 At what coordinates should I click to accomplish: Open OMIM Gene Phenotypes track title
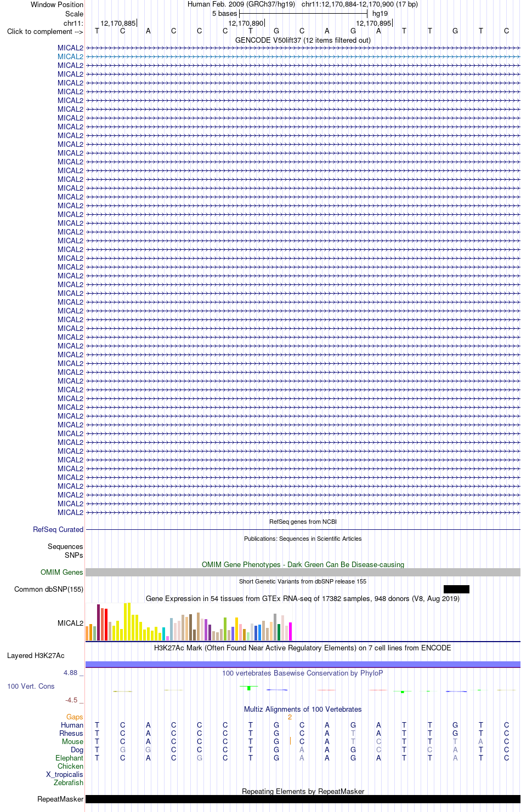(x=303, y=564)
